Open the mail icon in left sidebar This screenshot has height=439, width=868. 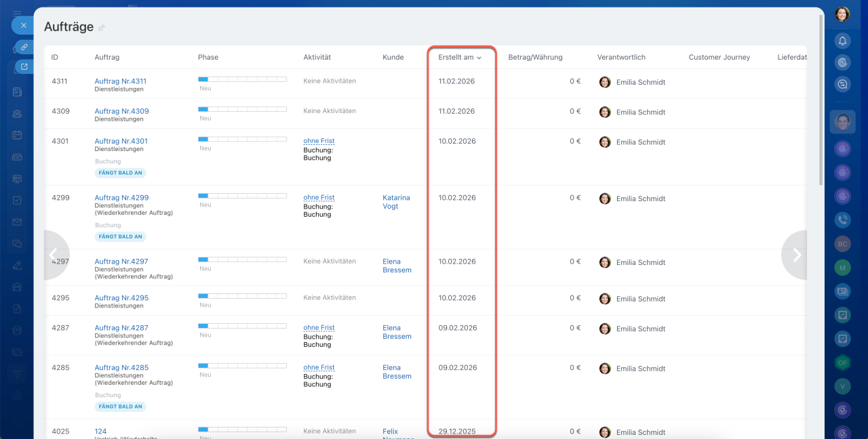(x=17, y=222)
